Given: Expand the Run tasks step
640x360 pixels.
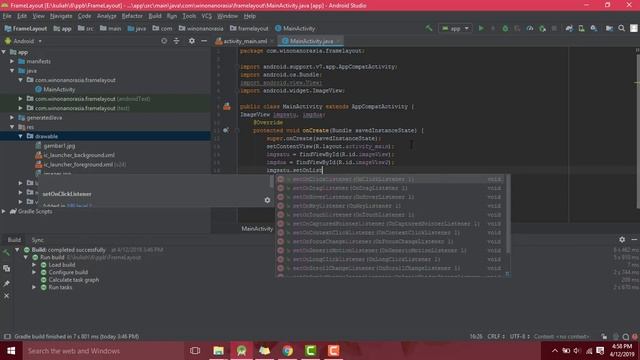Looking at the screenshot, I should tap(34, 287).
